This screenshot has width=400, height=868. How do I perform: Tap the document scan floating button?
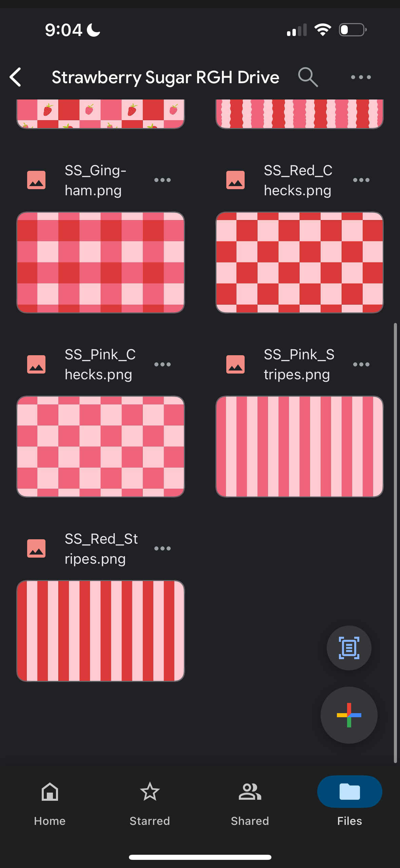point(349,648)
